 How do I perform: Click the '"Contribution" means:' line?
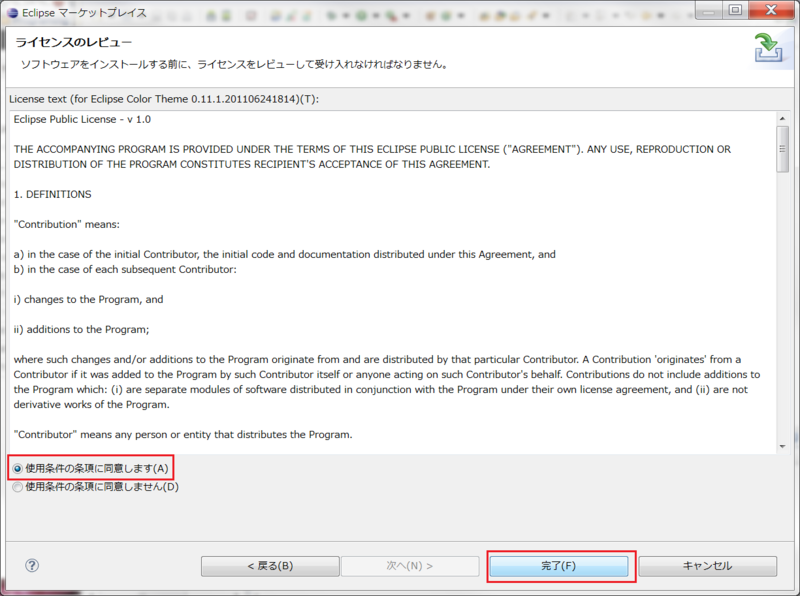[66, 225]
